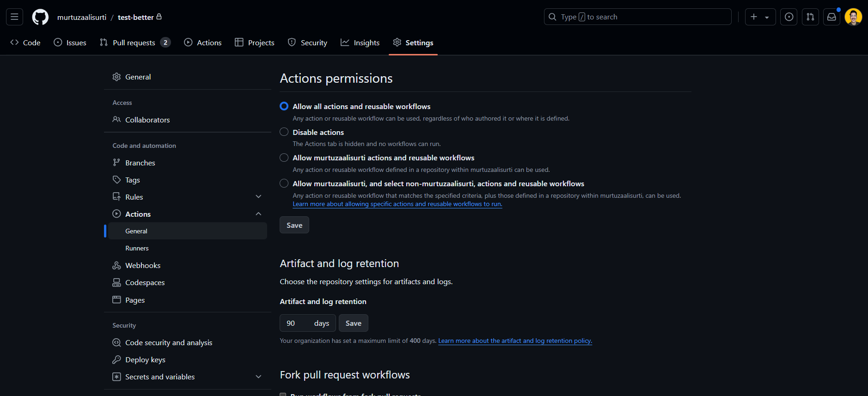This screenshot has height=396, width=868.
Task: Click the people icon beside Collaborators
Action: 116,120
